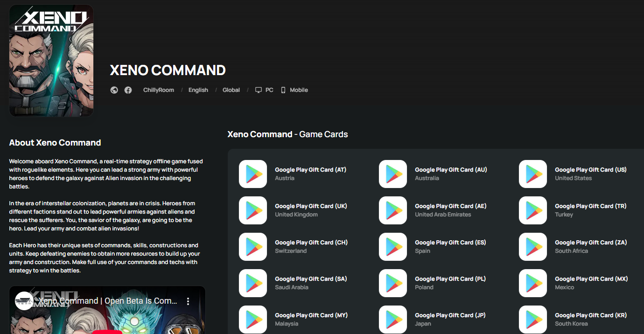
Task: Open the Xeno Command Open Beta video title
Action: (108, 301)
